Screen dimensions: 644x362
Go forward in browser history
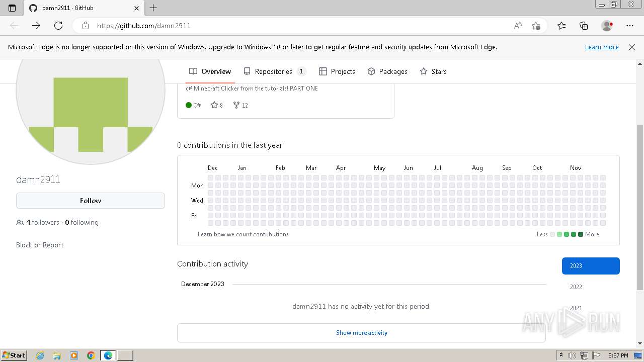(36, 26)
